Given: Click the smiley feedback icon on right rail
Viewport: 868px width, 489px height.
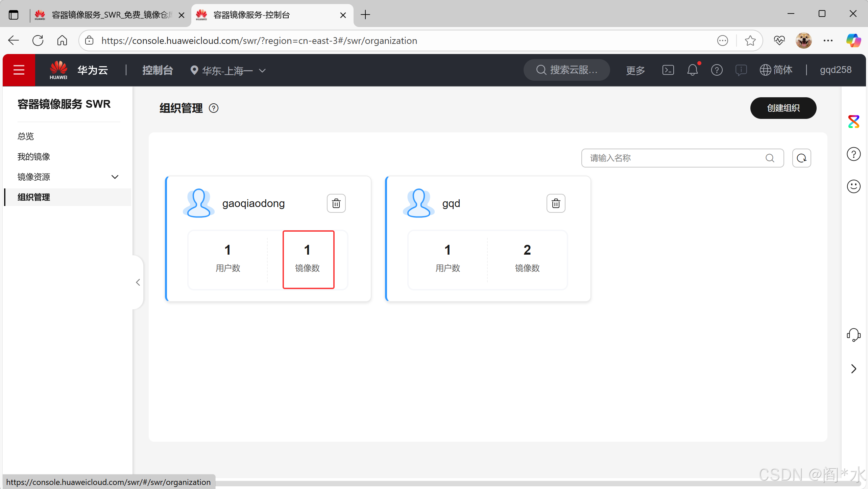Looking at the screenshot, I should pos(853,186).
